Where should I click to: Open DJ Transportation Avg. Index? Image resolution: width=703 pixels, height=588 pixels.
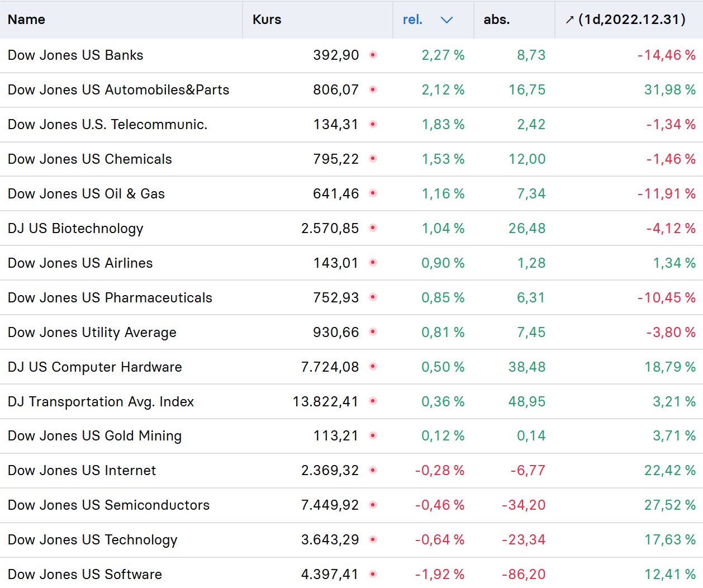(101, 401)
